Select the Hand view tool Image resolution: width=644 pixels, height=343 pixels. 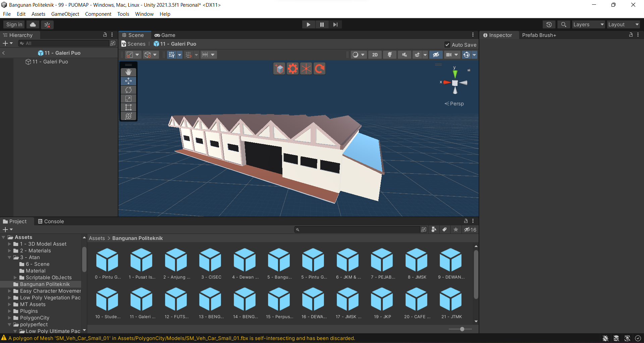coord(128,72)
